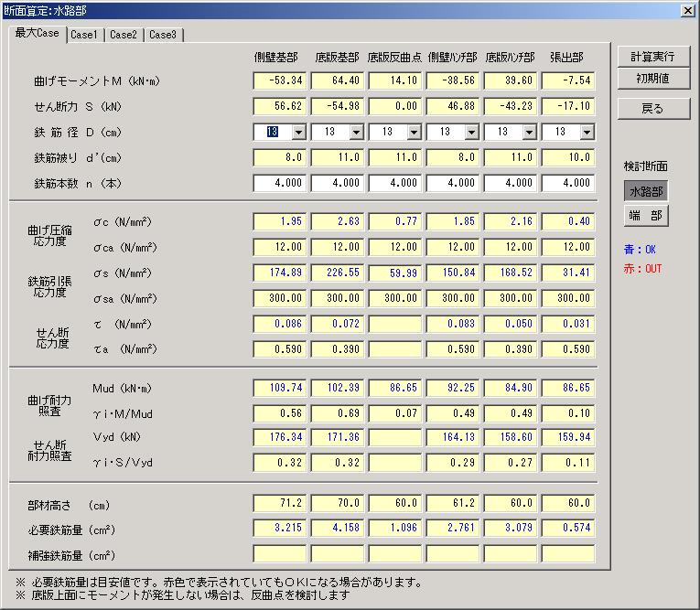Click the σs value 174.89
The width and height of the screenshot is (700, 610).
[x=280, y=273]
